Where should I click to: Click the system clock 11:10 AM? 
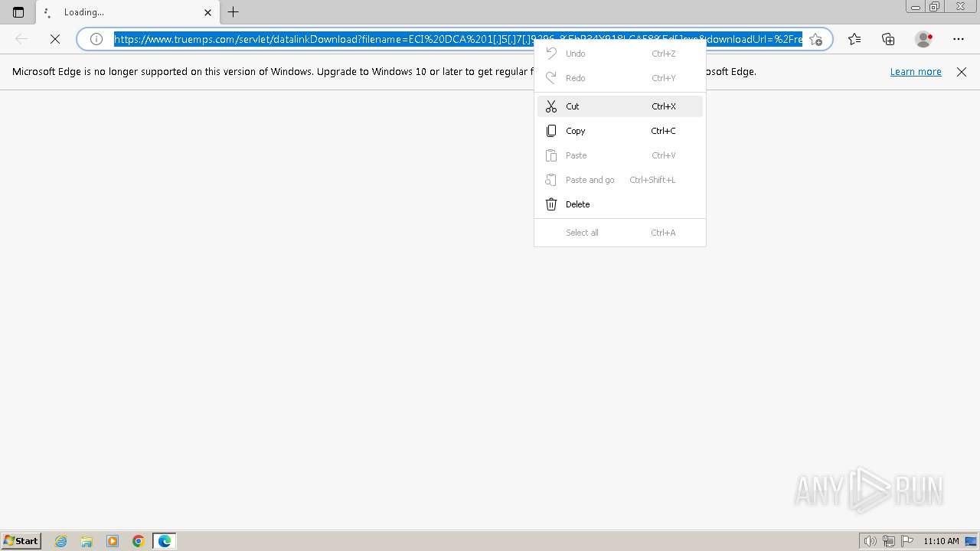coord(941,541)
